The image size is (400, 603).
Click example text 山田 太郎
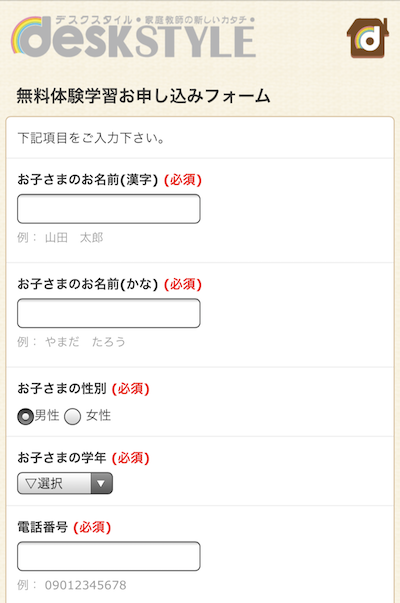tap(74, 238)
